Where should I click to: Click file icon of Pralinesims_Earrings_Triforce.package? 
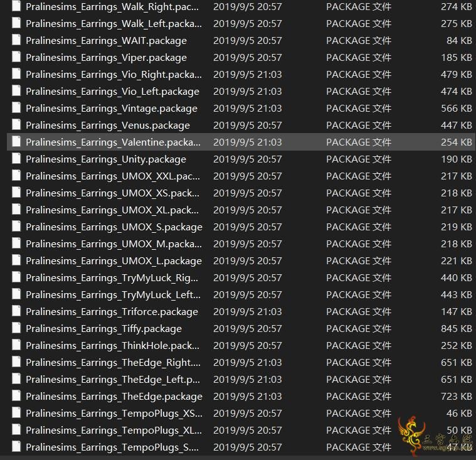point(16,311)
